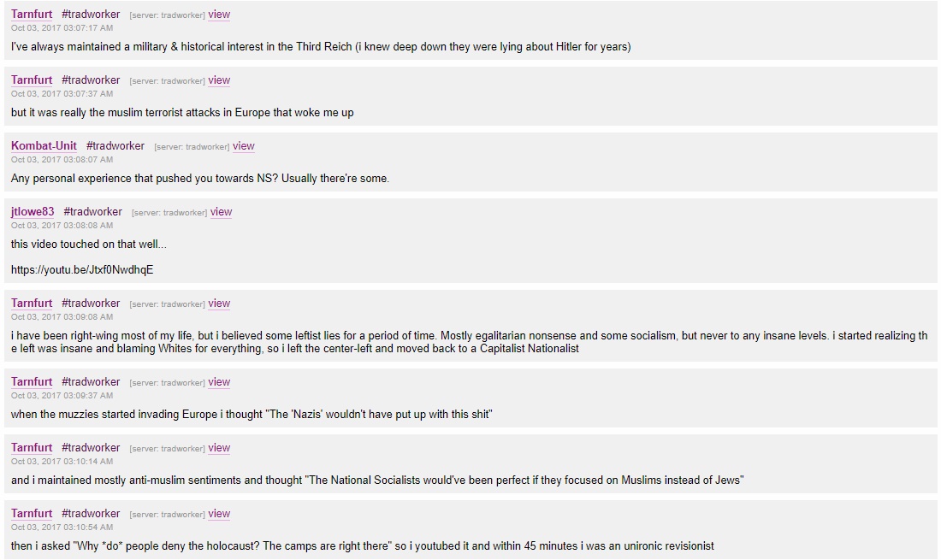Screen dimensions: 941x560
Task: Select Tarnfurt username on the 03:07:37 AM post
Action: [32, 80]
